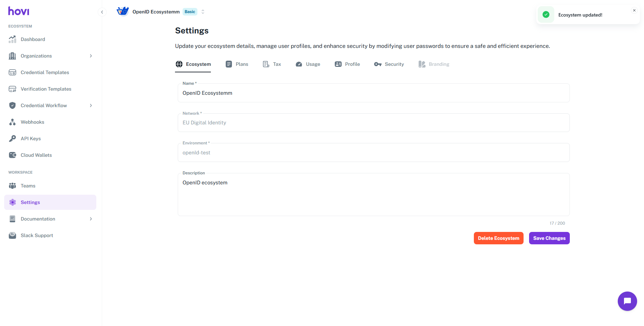
Task: Click the Save Changes button
Action: (549, 238)
